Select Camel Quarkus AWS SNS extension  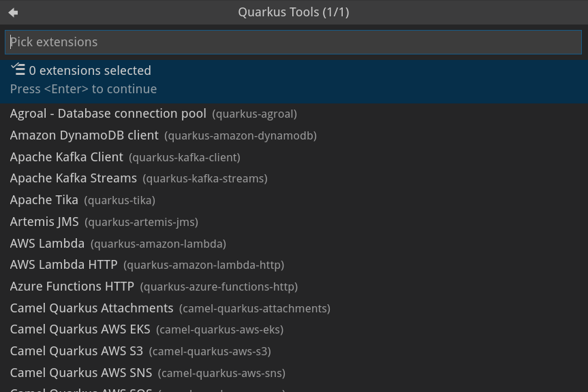click(x=81, y=373)
